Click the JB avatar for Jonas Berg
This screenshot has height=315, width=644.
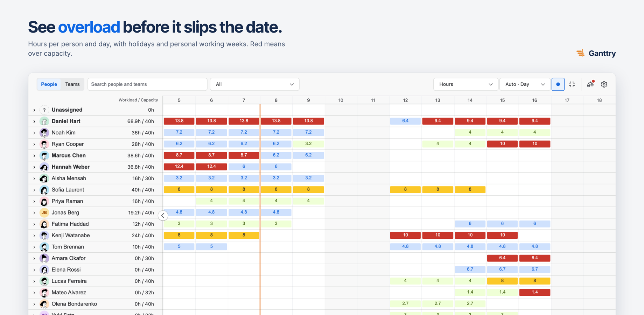[44, 212]
